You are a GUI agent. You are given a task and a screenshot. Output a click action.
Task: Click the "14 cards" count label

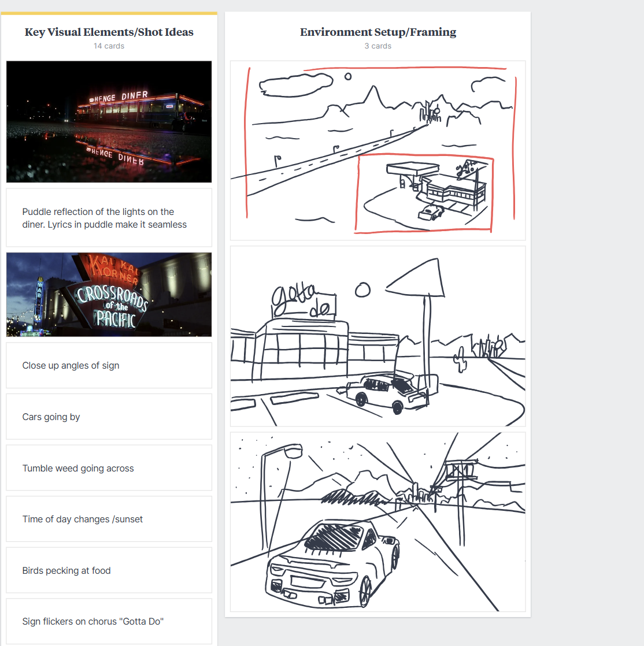[109, 46]
